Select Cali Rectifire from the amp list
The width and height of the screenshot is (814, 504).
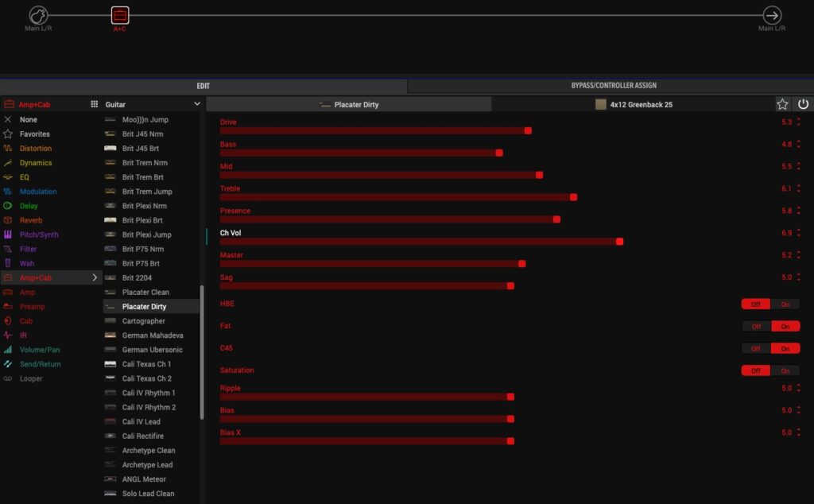click(143, 436)
